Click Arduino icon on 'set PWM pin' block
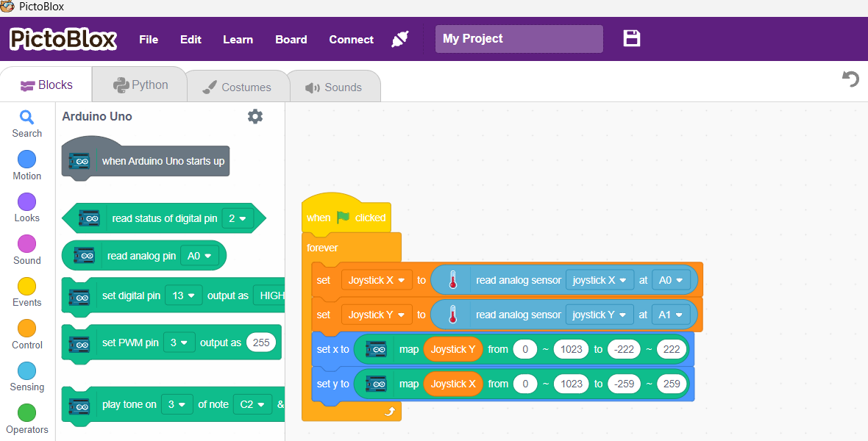The image size is (868, 441). click(x=79, y=344)
